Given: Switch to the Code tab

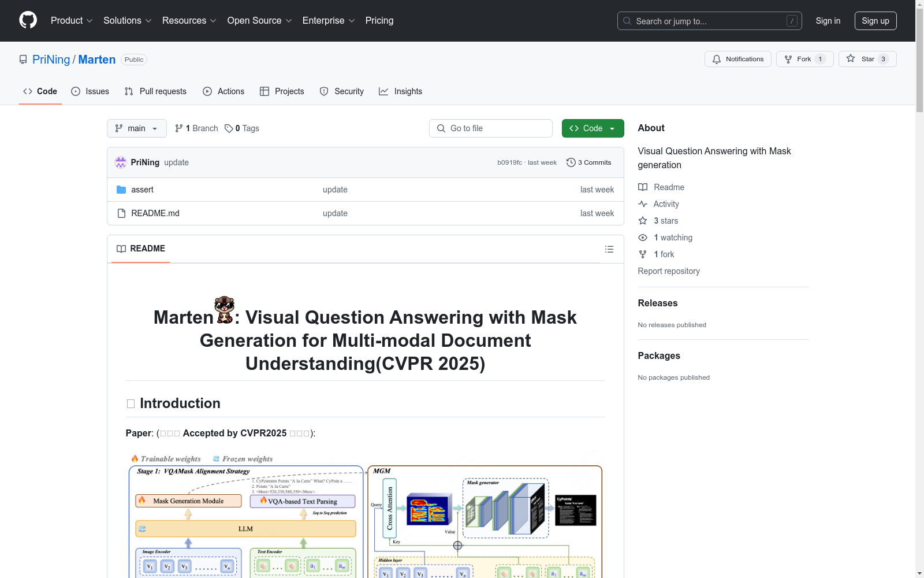Looking at the screenshot, I should [40, 91].
